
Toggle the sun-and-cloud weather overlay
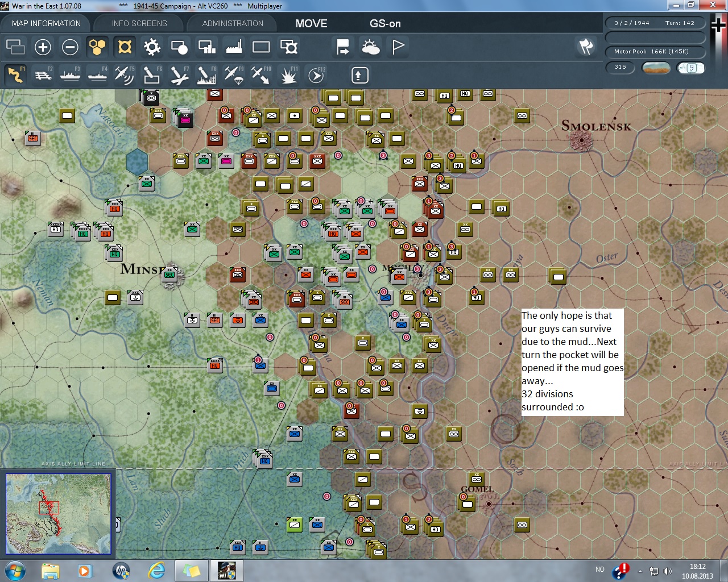click(370, 47)
